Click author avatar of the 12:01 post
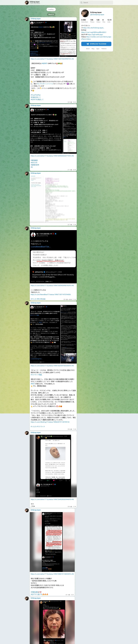 [x=27, y=510]
